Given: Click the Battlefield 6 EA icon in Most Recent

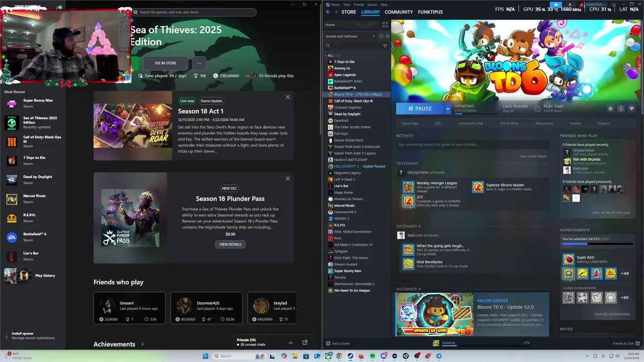Looking at the screenshot, I should [x=12, y=237].
